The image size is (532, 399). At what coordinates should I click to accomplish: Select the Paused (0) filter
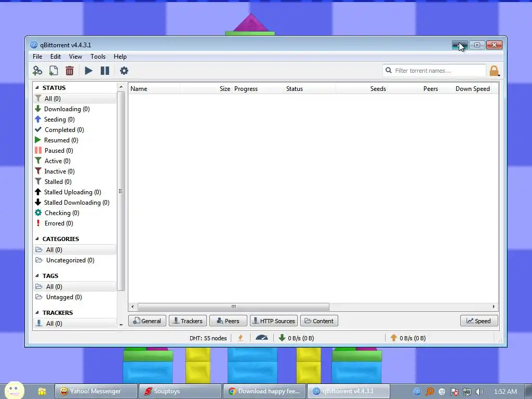coord(75,151)
